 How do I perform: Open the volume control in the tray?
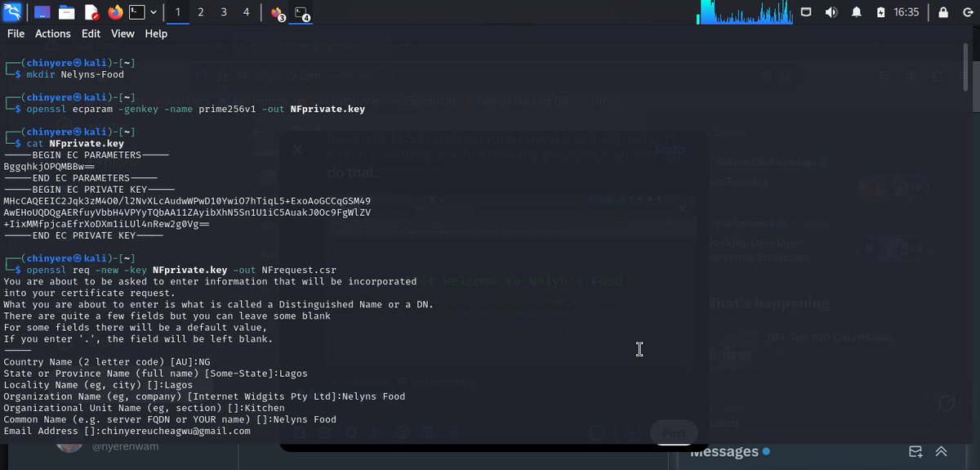pyautogui.click(x=831, y=12)
